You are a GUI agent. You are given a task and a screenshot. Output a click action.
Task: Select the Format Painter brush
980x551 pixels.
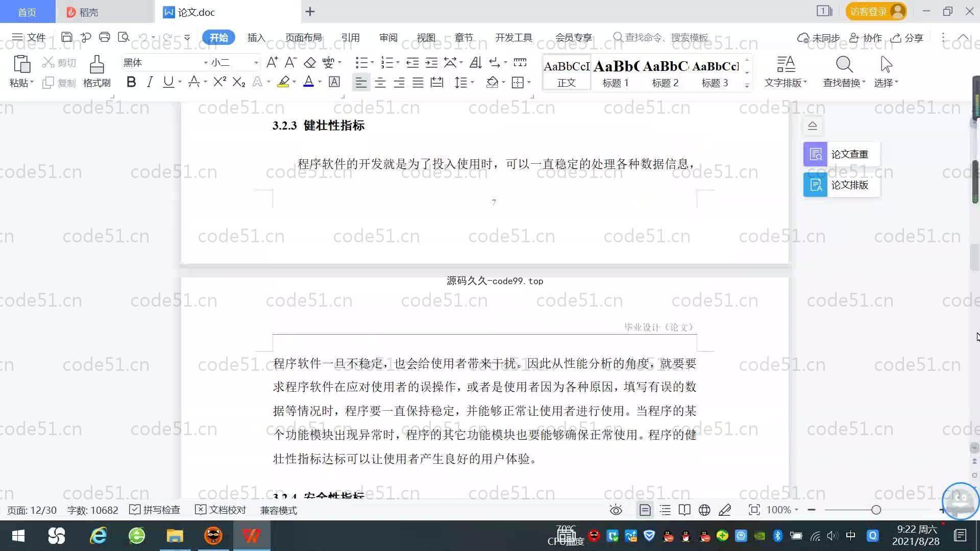coord(96,65)
